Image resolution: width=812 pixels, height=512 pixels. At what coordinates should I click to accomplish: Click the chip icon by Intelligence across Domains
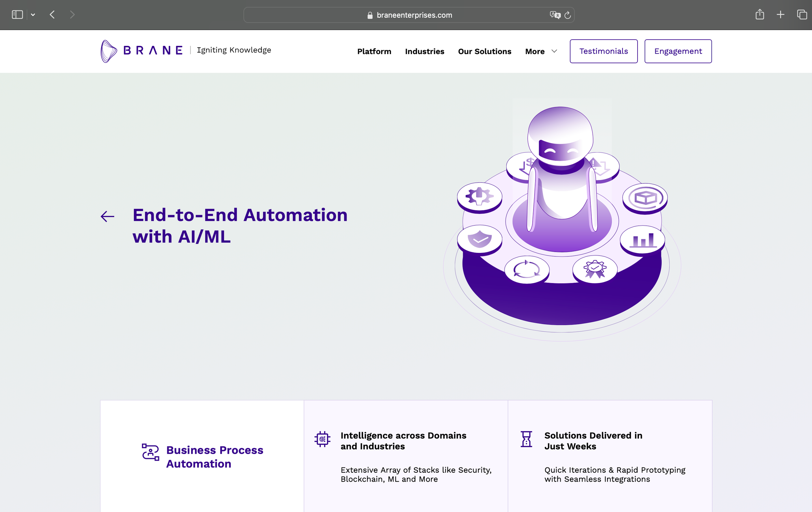tap(322, 439)
